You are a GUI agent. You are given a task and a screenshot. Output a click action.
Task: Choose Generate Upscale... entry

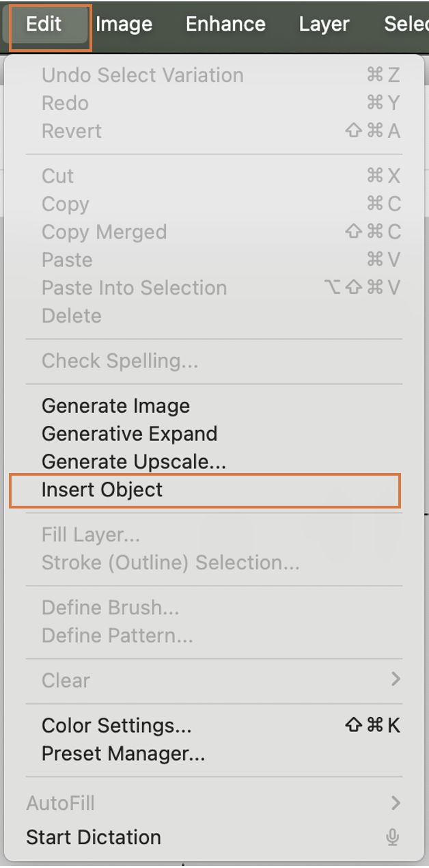pos(205,462)
